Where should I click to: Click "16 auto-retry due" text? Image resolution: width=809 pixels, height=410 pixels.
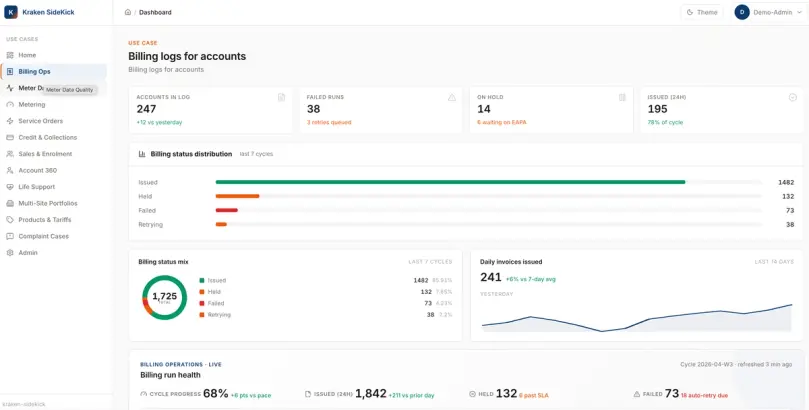[704, 396]
